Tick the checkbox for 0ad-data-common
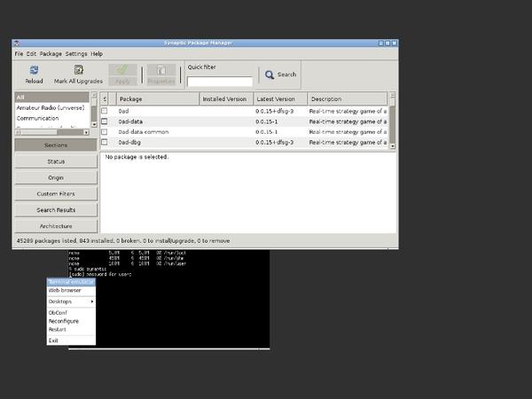The width and height of the screenshot is (532, 399). [104, 131]
